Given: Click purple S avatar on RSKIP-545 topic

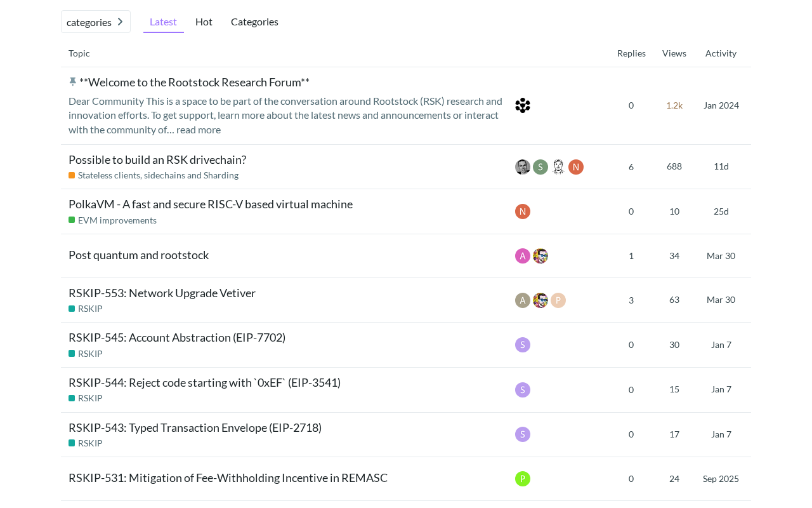Looking at the screenshot, I should click(x=523, y=345).
